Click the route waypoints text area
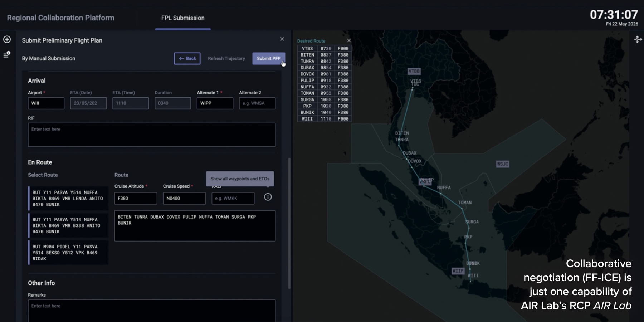The height and width of the screenshot is (322, 644). [x=195, y=226]
